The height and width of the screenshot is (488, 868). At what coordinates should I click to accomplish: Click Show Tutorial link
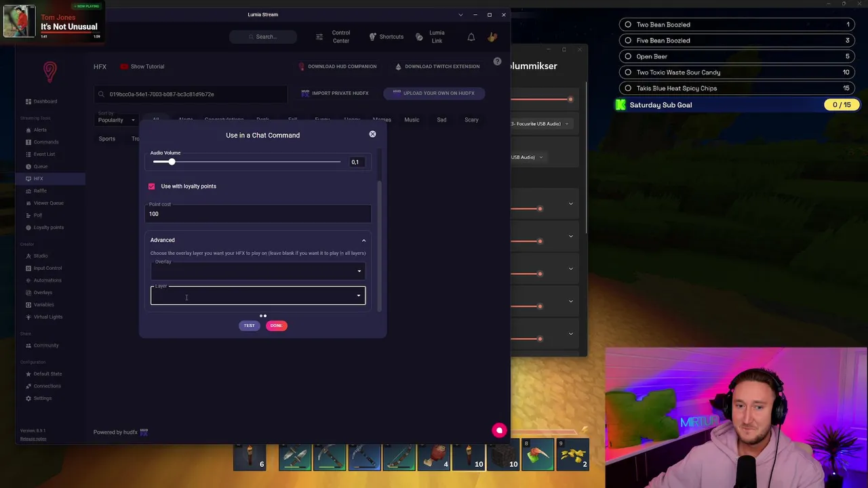coord(143,66)
